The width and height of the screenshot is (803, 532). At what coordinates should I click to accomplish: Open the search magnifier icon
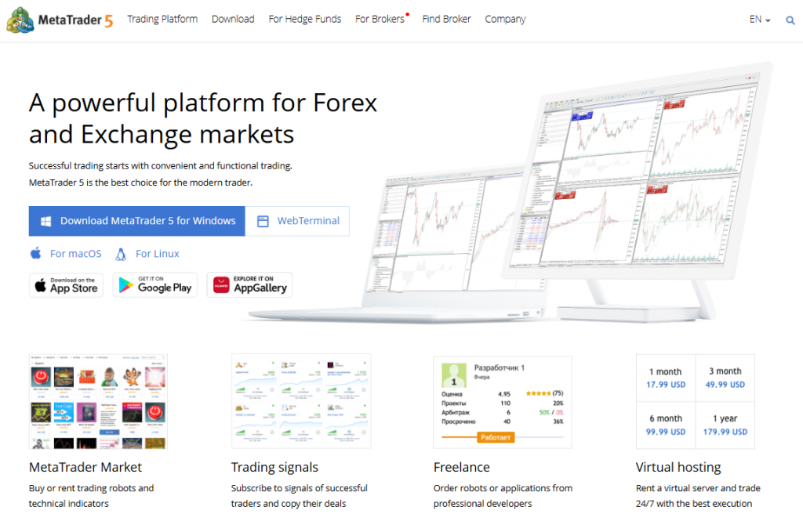tap(790, 20)
